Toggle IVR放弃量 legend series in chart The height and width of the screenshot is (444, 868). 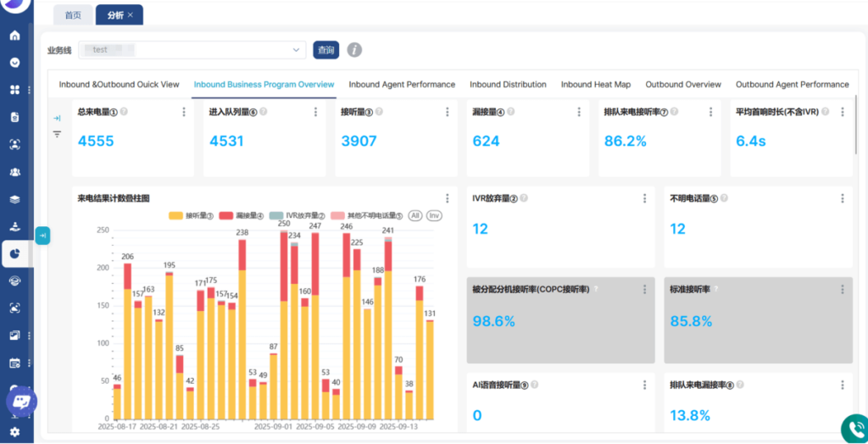point(296,215)
